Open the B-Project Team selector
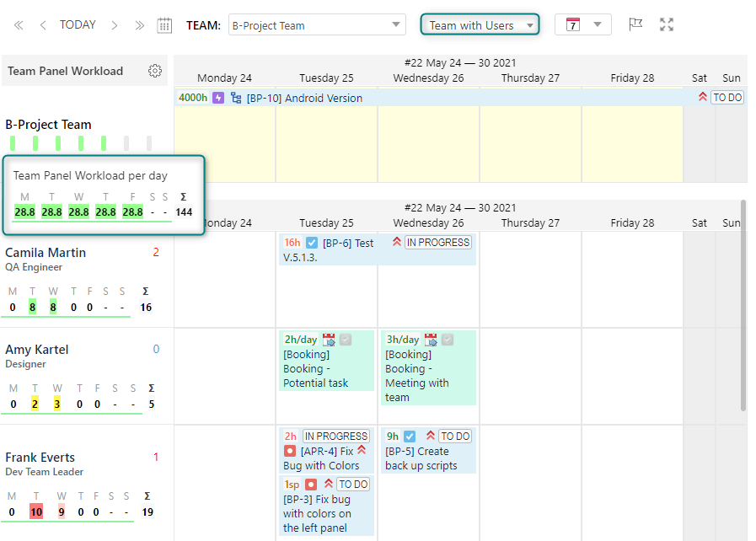 click(x=316, y=24)
